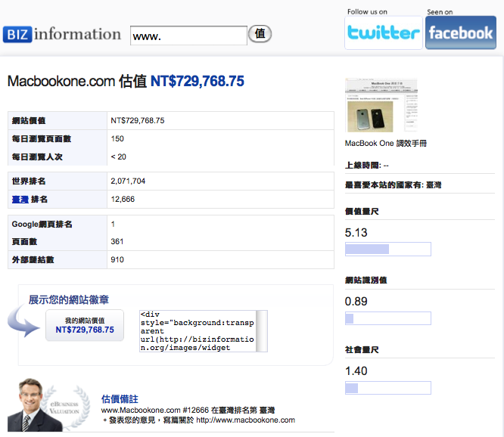Click the Google網頁排名 label

pyautogui.click(x=42, y=224)
